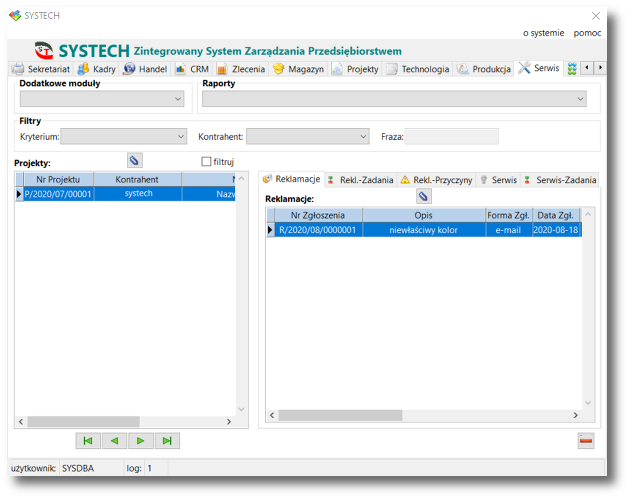Click the Opis column header

[424, 215]
